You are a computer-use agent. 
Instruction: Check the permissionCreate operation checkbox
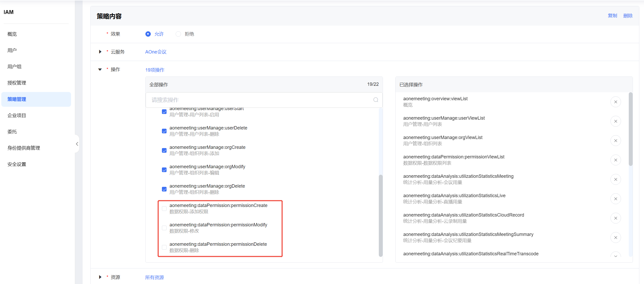click(x=164, y=209)
